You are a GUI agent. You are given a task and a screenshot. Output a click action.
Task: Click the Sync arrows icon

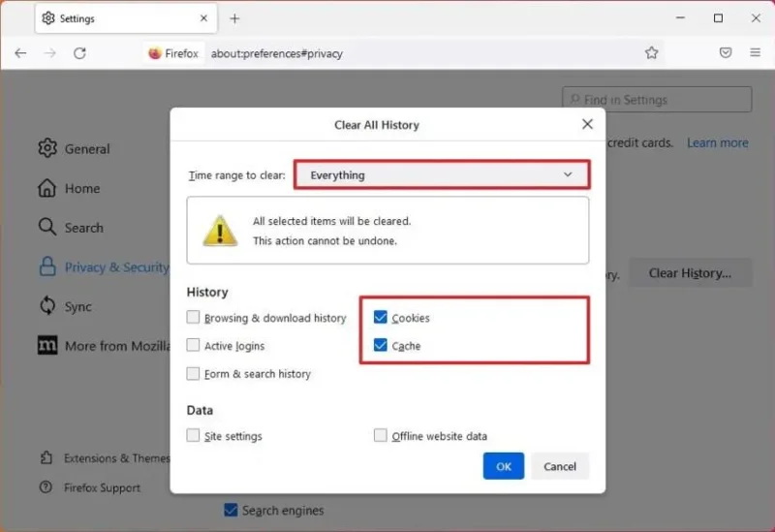[47, 305]
